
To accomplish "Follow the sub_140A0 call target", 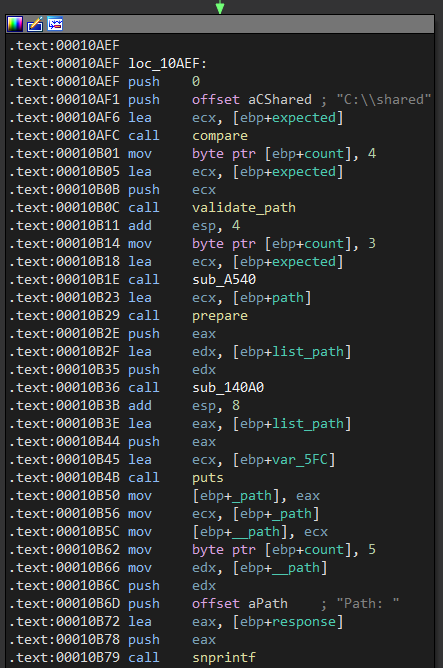I will [228, 388].
